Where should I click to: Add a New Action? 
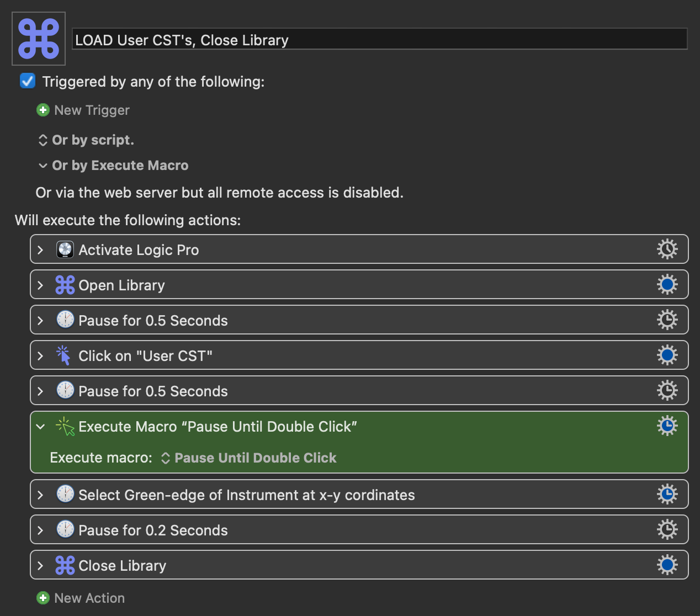pyautogui.click(x=81, y=598)
